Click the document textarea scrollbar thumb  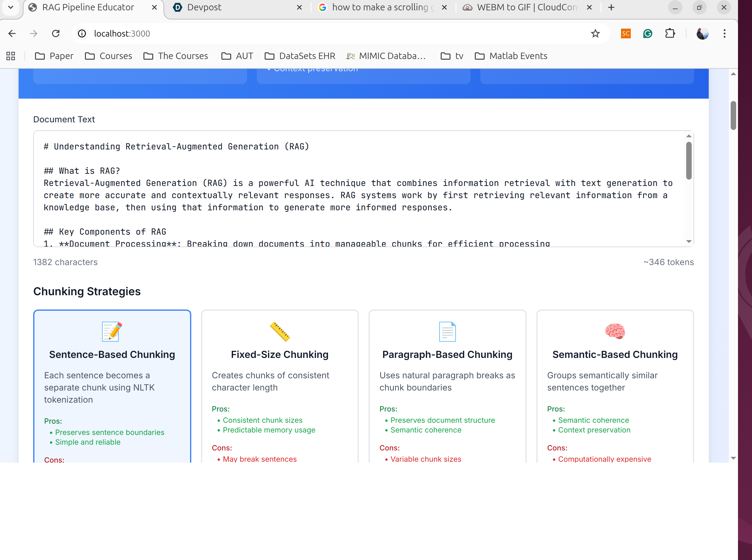pos(689,160)
